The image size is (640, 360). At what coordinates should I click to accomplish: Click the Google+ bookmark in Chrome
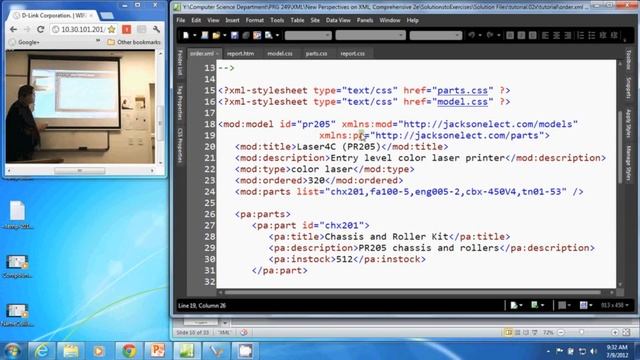pyautogui.click(x=24, y=42)
